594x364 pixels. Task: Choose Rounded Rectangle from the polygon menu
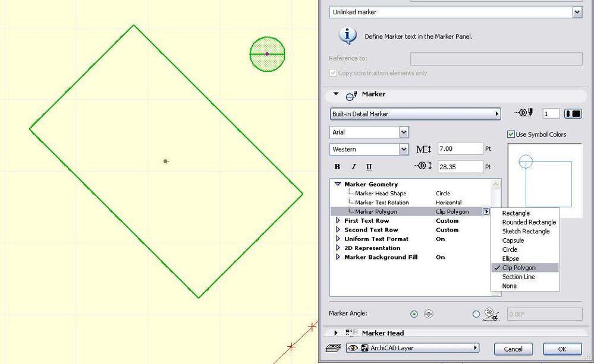[x=524, y=222]
